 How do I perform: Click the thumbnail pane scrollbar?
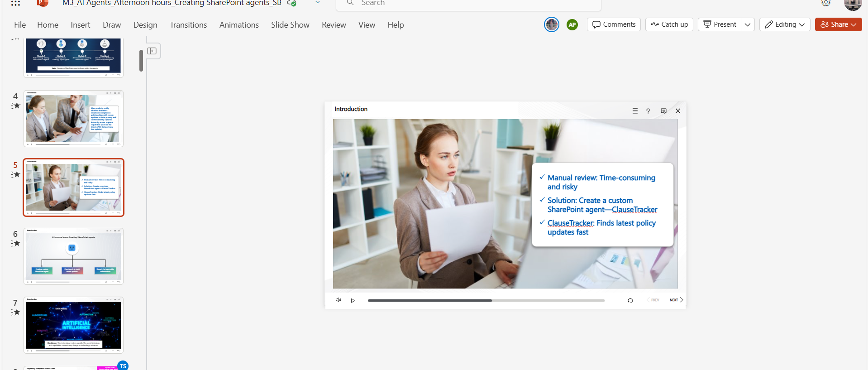(141, 60)
